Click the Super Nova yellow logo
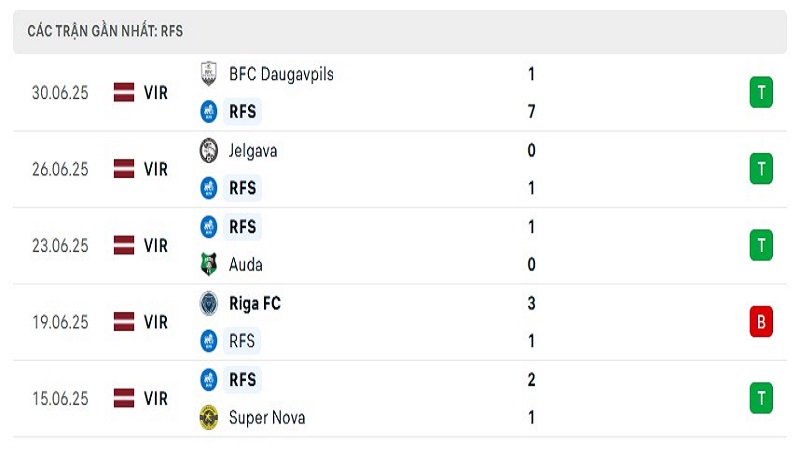The image size is (800, 450). click(209, 417)
